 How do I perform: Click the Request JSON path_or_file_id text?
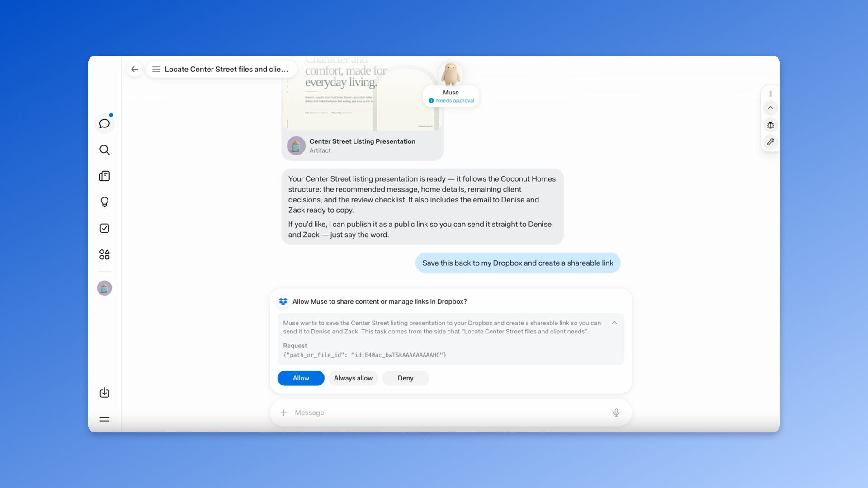365,355
